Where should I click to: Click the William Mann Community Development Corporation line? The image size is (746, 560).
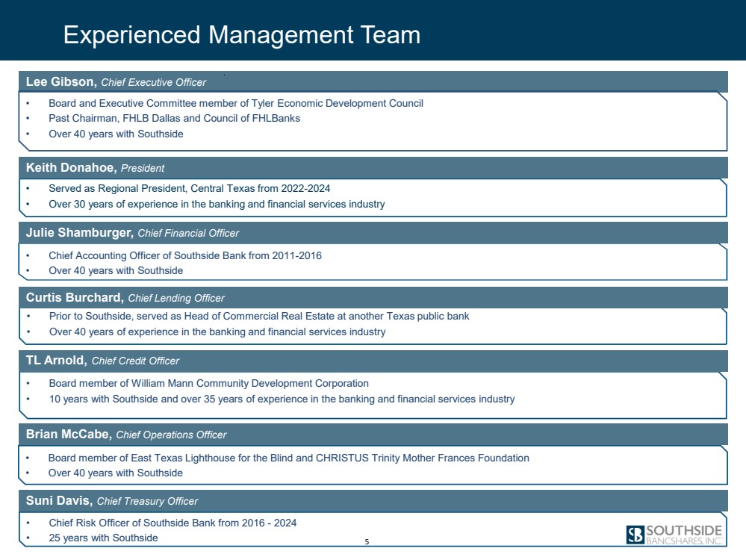click(208, 383)
